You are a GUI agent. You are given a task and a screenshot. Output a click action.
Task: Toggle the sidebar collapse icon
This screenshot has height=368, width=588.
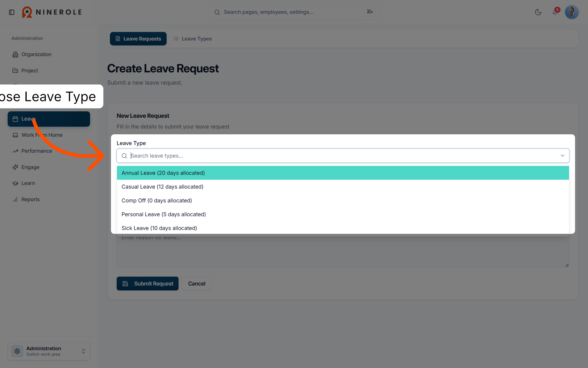tap(12, 12)
